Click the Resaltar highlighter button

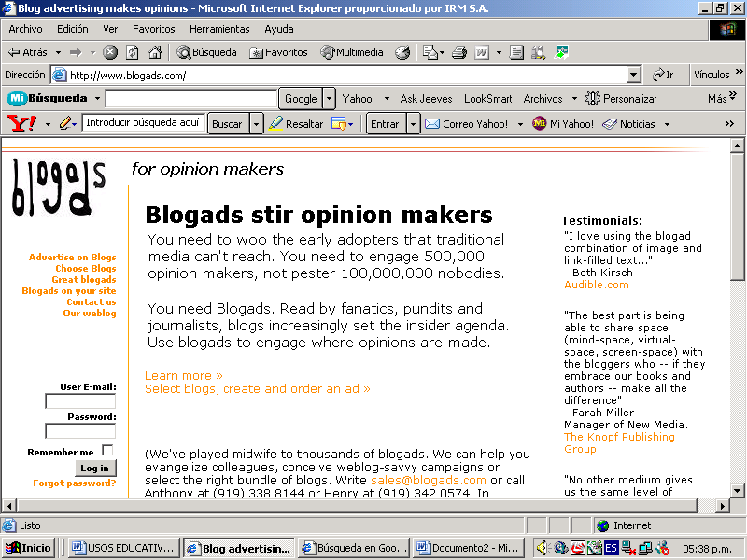tap(296, 124)
